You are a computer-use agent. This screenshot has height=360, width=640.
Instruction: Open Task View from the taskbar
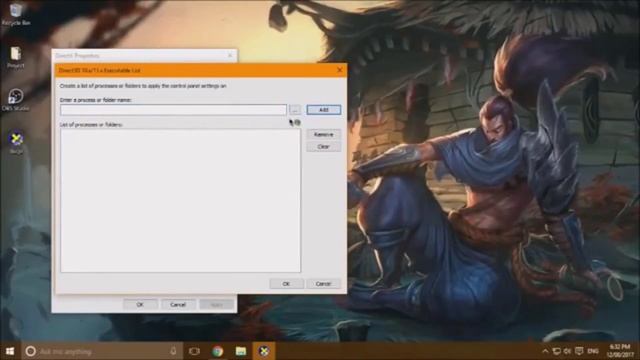click(195, 351)
